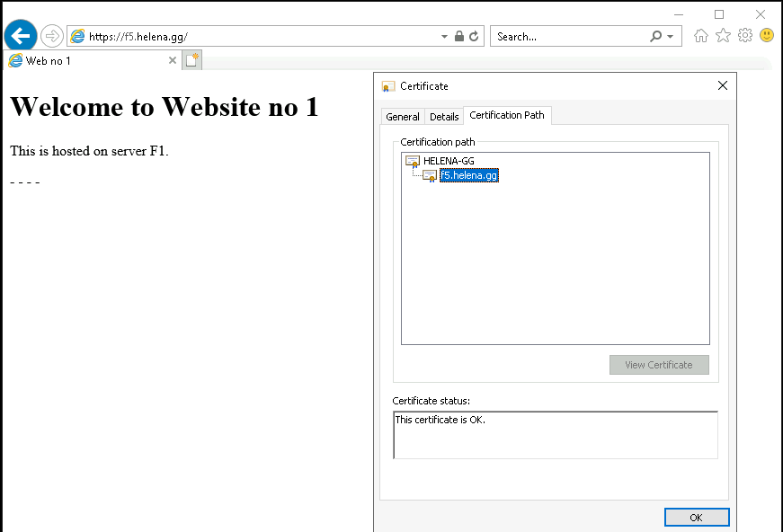This screenshot has height=532, width=783.
Task: Click the Forward navigation arrow
Action: coord(52,36)
